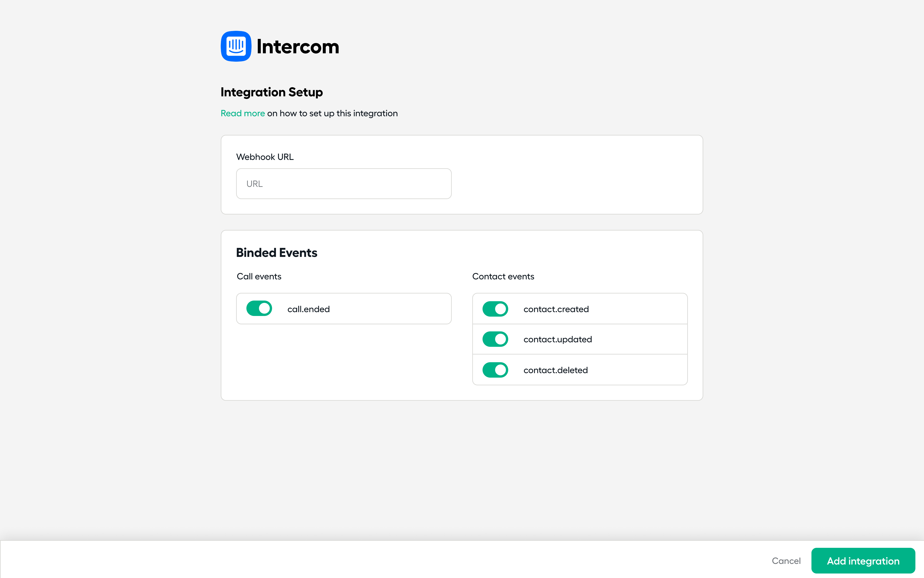This screenshot has height=578, width=924.
Task: Click the contact.updated event name
Action: coord(557,340)
